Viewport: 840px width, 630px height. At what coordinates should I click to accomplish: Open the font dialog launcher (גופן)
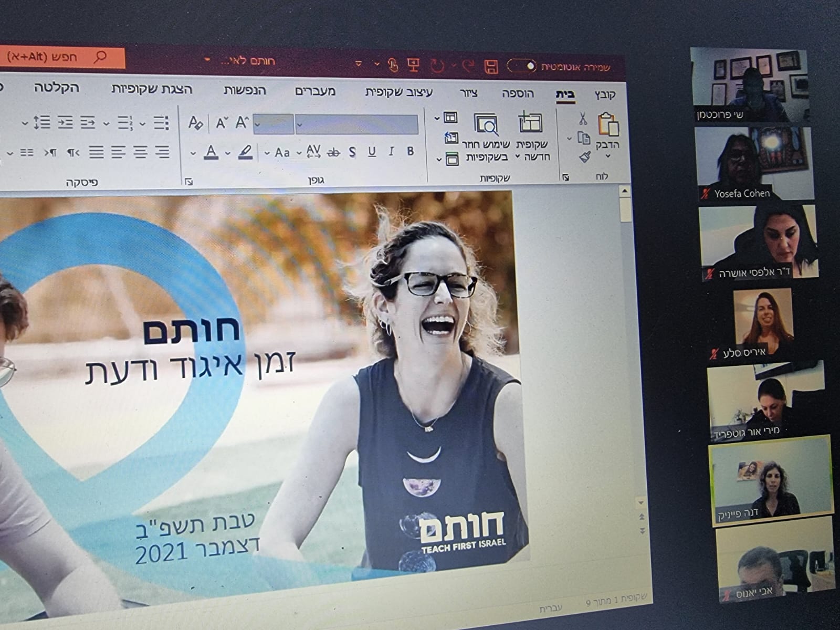click(x=188, y=182)
